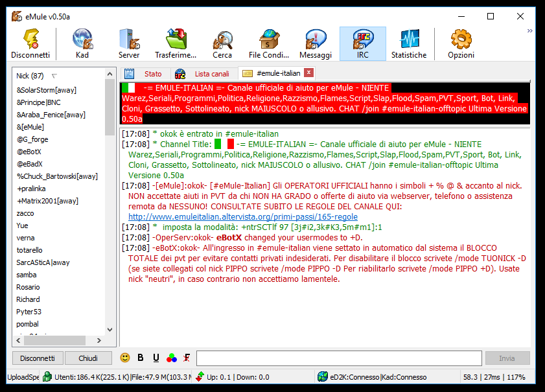This screenshot has width=545, height=392.
Task: Select nick Rosario
Action: [28, 288]
